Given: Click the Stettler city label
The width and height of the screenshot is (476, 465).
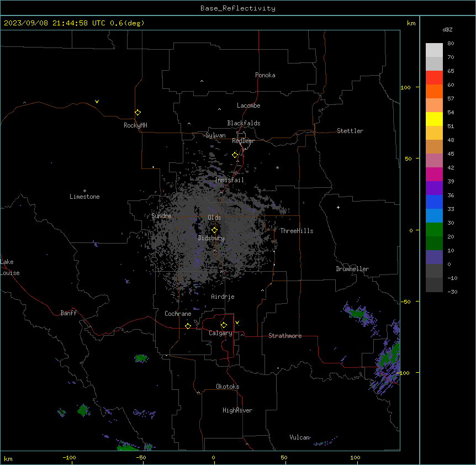Looking at the screenshot, I should click(x=350, y=131).
